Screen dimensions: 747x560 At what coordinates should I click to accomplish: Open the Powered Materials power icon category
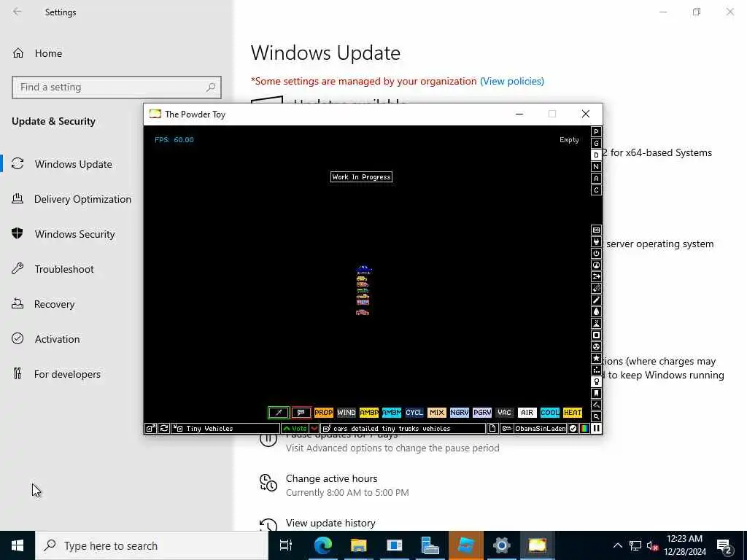(x=596, y=253)
